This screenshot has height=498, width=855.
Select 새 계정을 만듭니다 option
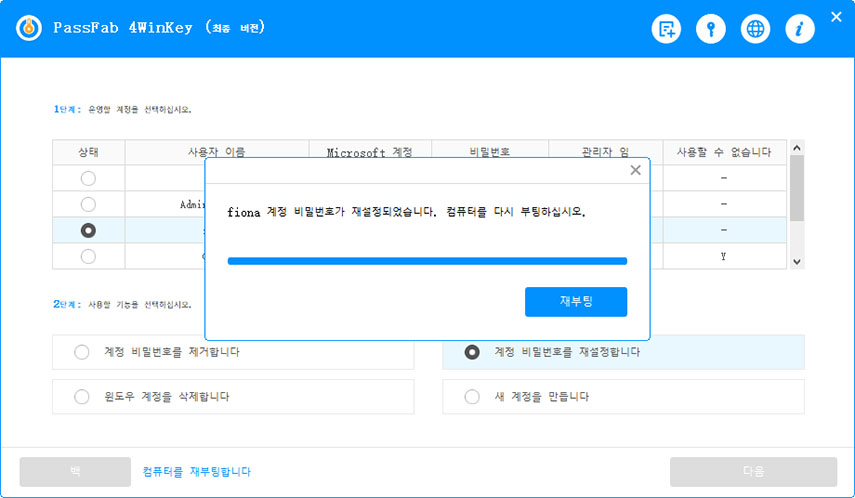click(623, 397)
